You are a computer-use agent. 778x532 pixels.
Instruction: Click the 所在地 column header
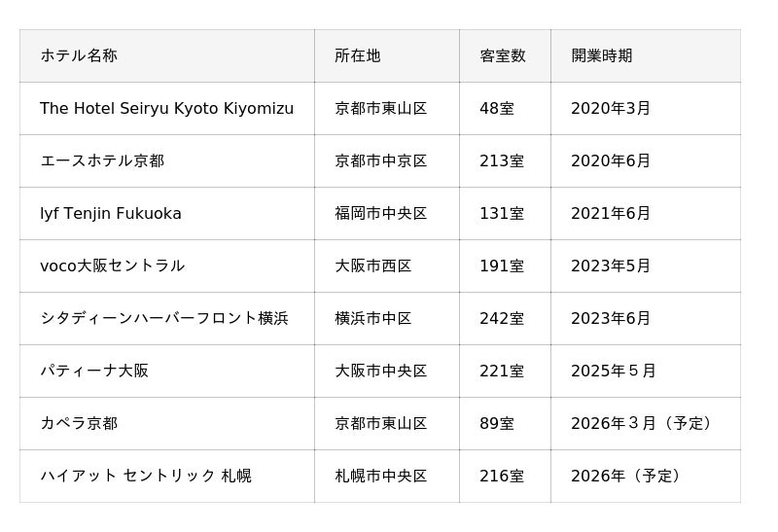[357, 56]
